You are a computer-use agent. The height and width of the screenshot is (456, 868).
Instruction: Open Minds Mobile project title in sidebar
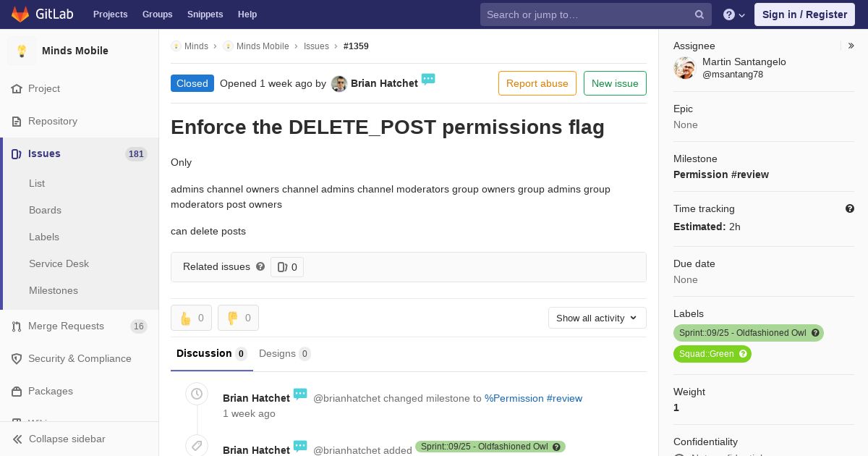75,51
